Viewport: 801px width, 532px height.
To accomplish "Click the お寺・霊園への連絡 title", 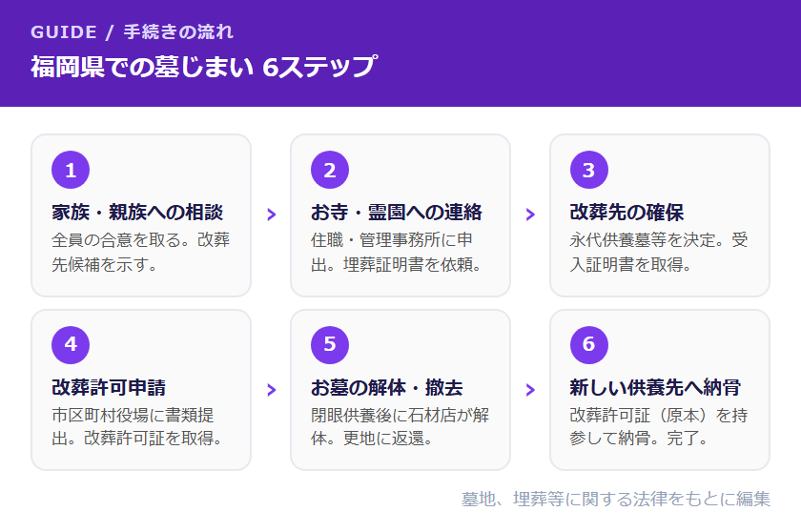I will pos(396,212).
